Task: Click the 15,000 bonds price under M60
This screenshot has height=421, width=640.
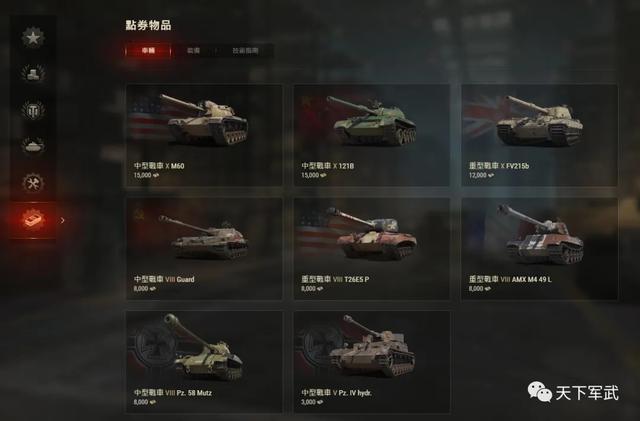Action: pyautogui.click(x=146, y=175)
